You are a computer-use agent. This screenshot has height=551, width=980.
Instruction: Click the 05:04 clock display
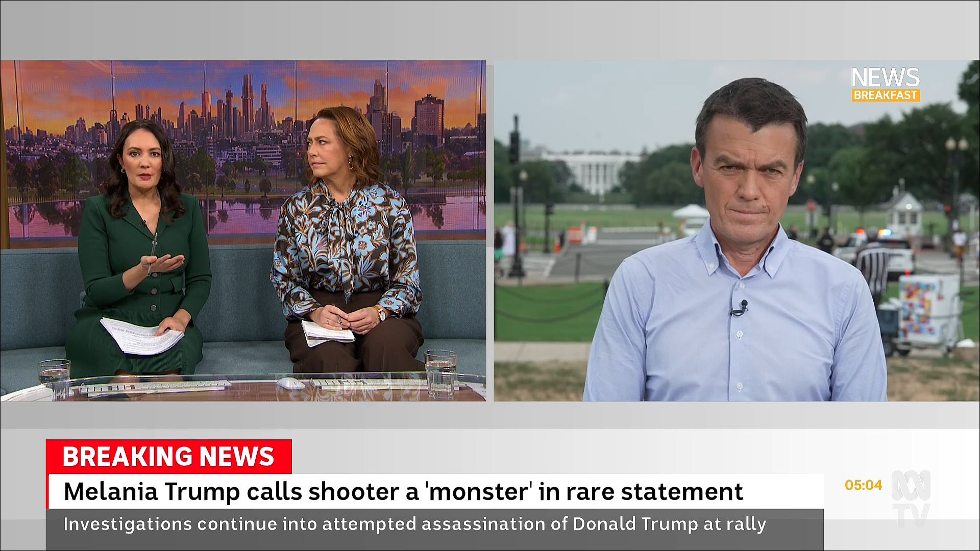[x=863, y=485]
